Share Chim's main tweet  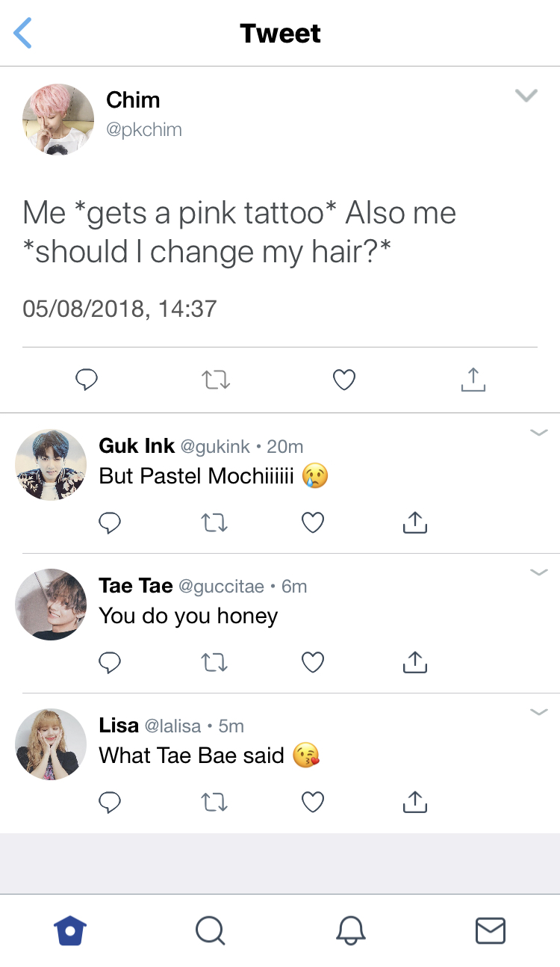[x=473, y=380]
